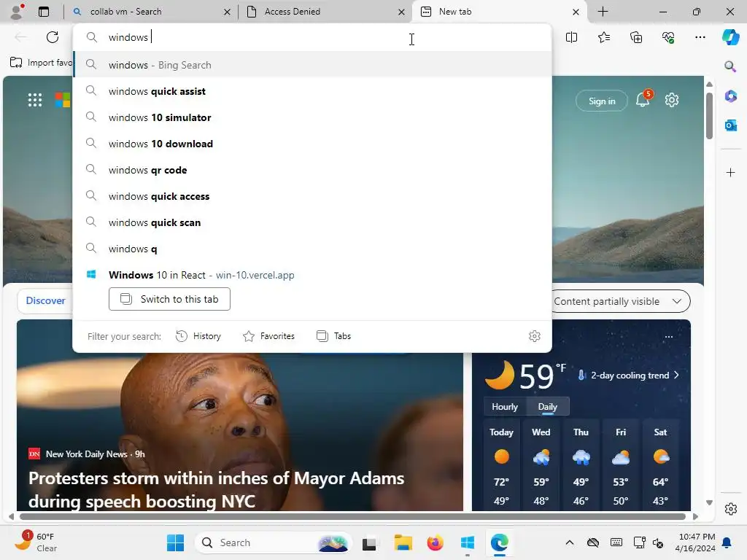
Task: Click Import favorites bookmark bar link
Action: click(41, 63)
